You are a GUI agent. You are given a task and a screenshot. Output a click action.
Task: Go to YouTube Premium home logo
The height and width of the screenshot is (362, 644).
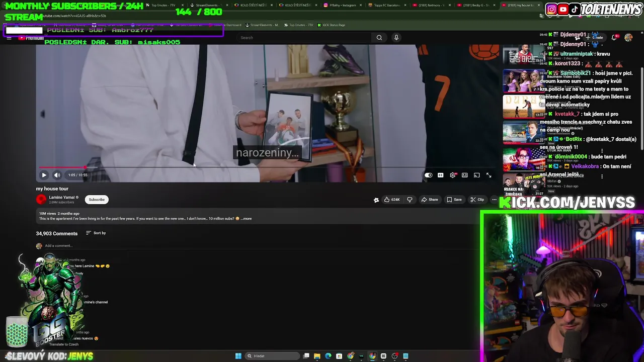(x=31, y=38)
